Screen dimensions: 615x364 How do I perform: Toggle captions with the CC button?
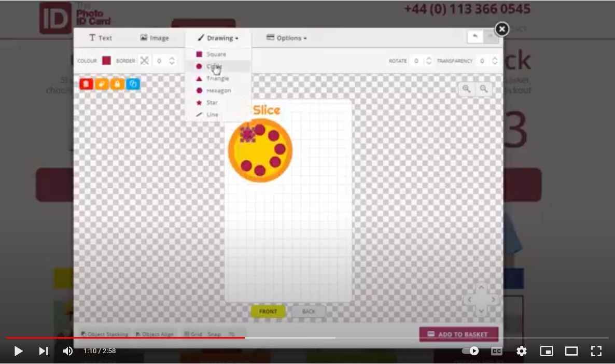496,351
